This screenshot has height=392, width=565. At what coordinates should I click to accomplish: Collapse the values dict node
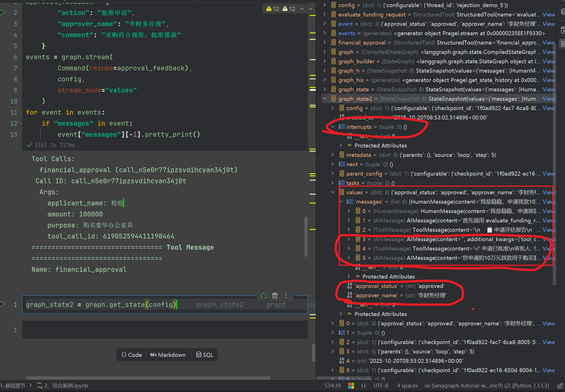[x=333, y=192]
